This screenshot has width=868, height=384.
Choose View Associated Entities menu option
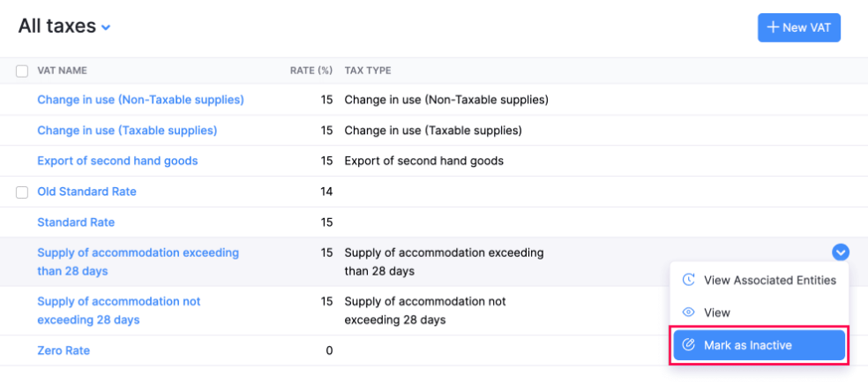coord(769,280)
